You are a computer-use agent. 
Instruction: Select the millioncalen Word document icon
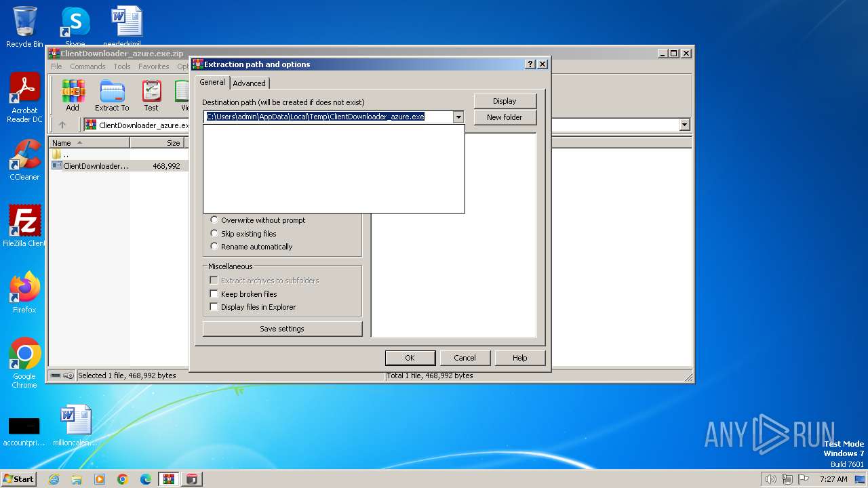click(75, 426)
